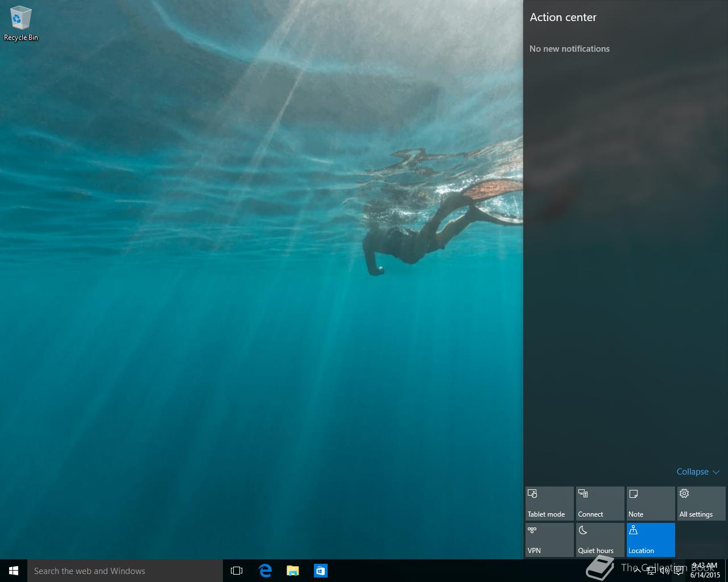728x582 pixels.
Task: Click the Show desktop strip at taskbar end
Action: click(726, 571)
